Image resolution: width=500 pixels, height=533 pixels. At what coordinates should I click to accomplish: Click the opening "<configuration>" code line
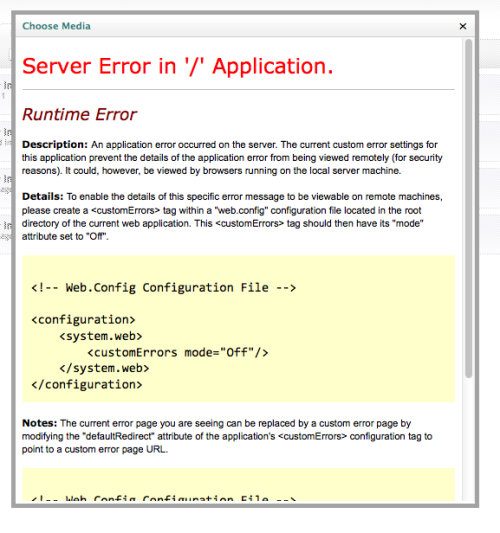[x=83, y=320]
